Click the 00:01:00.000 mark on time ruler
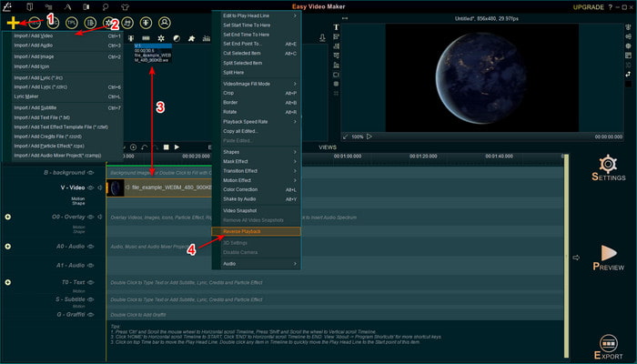The height and width of the screenshot is (364, 637). coord(348,156)
